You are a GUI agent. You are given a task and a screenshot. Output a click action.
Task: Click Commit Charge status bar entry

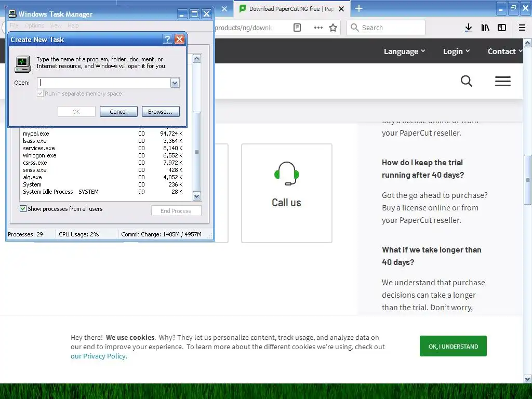[161, 234]
